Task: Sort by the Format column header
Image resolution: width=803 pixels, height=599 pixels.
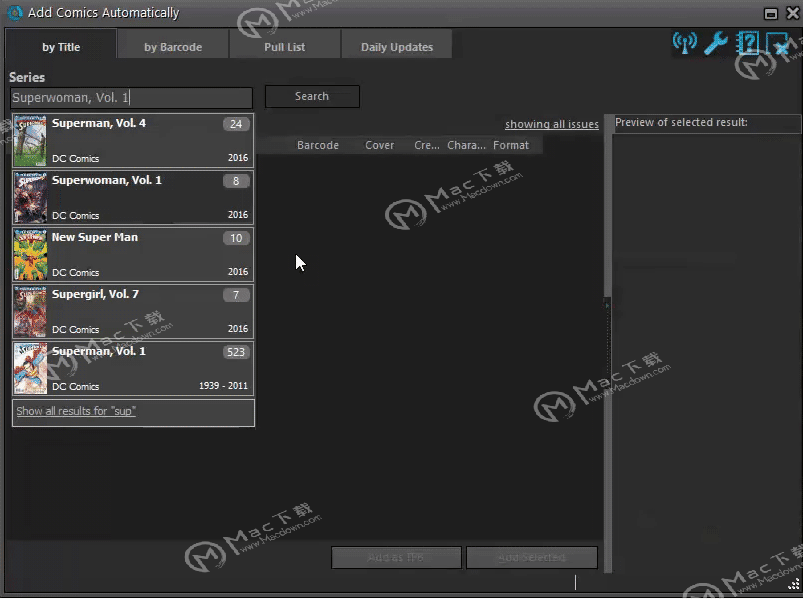Action: pyautogui.click(x=511, y=145)
